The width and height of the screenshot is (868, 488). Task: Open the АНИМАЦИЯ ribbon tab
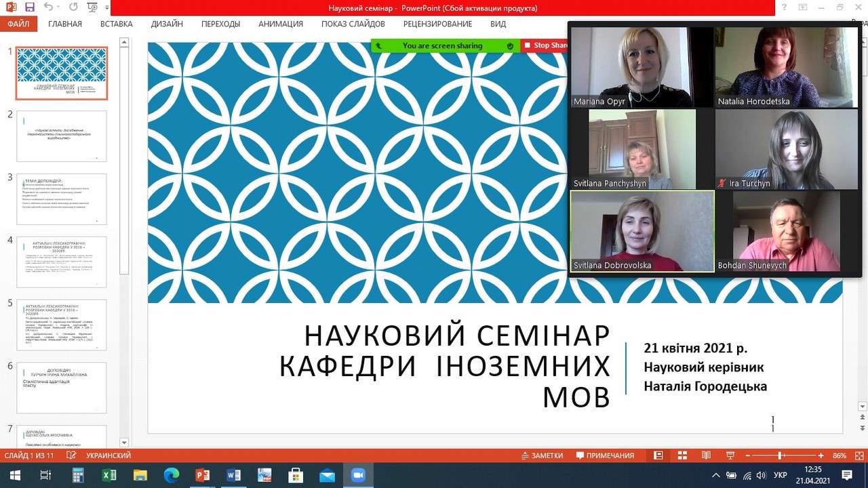(280, 24)
